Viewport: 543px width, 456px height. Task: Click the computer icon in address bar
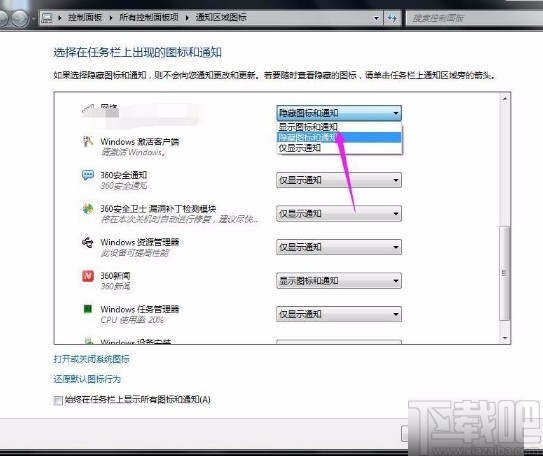tap(47, 17)
